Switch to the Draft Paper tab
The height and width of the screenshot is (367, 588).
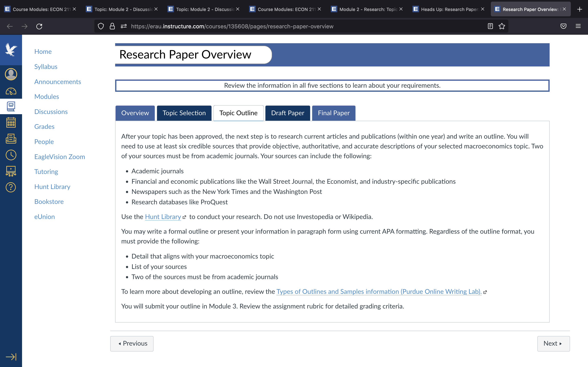coord(288,113)
